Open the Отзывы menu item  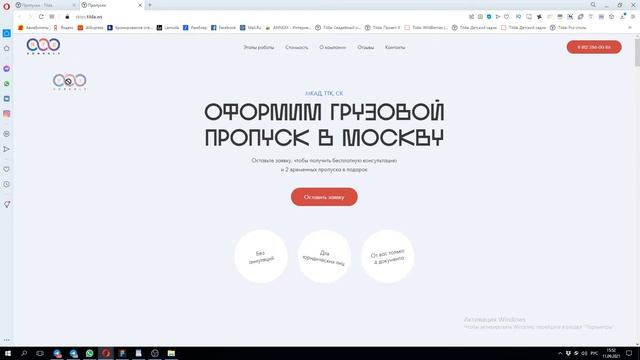[366, 47]
